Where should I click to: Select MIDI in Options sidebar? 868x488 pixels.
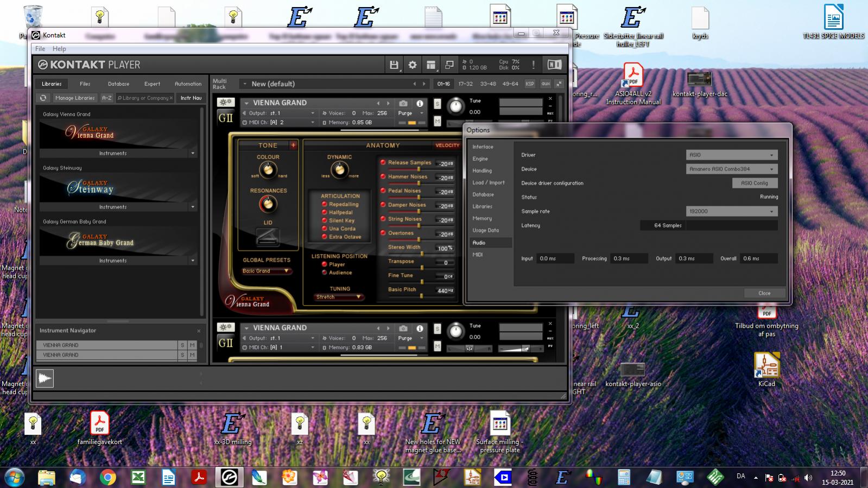(x=477, y=255)
